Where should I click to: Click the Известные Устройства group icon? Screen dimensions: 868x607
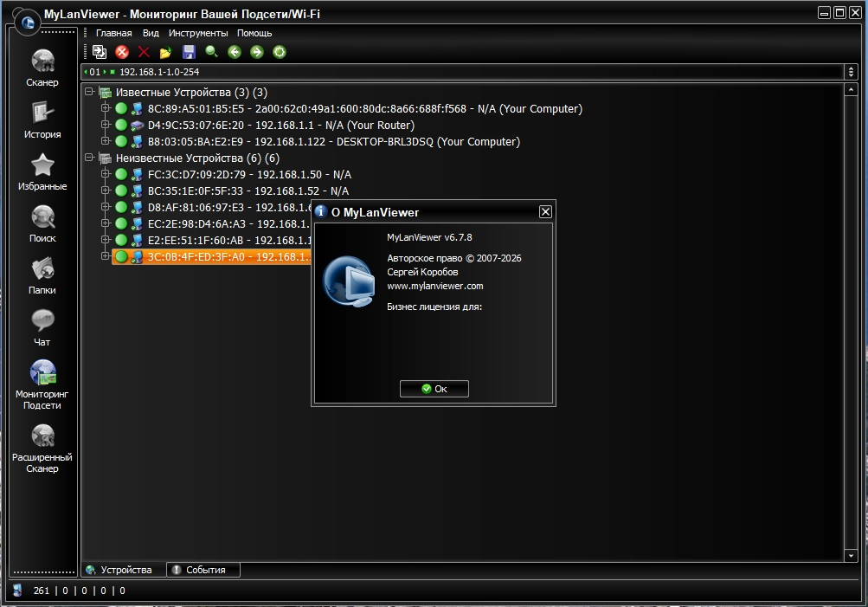(x=106, y=93)
